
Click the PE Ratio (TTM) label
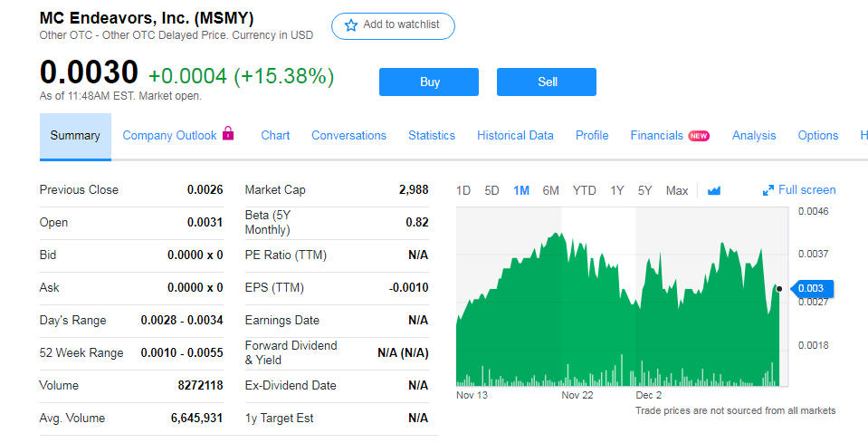pos(286,255)
